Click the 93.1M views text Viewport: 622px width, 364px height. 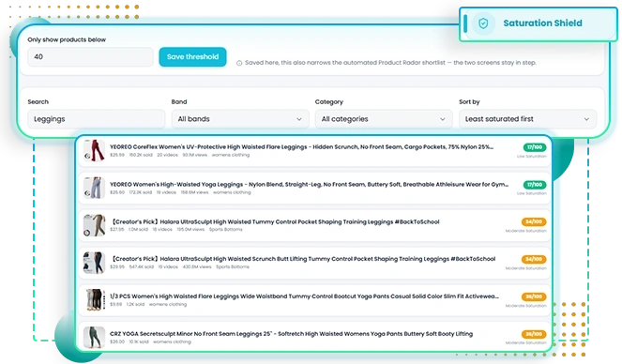click(195, 155)
